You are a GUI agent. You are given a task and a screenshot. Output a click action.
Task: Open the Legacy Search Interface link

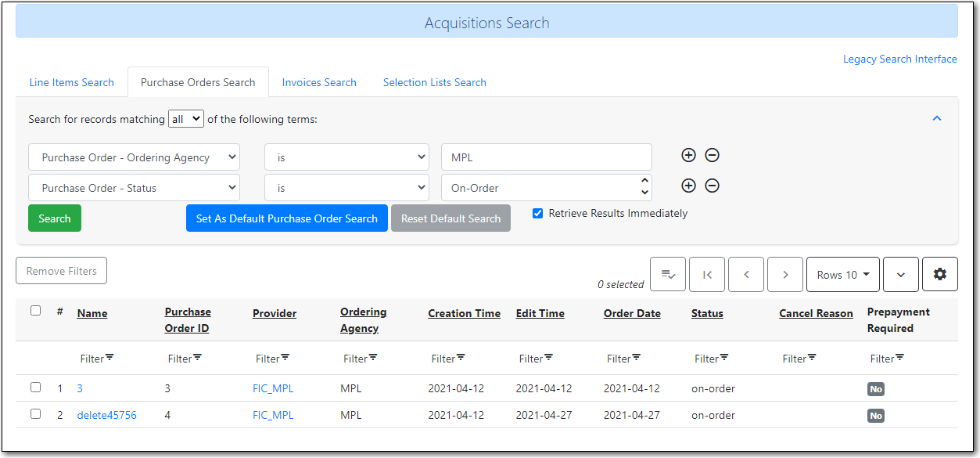click(899, 59)
